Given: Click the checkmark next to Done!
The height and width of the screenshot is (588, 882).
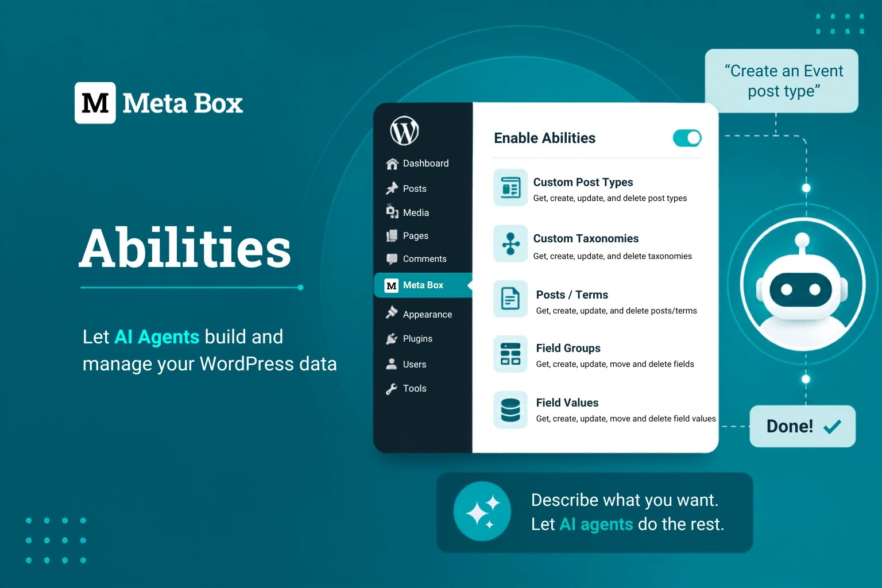Looking at the screenshot, I should pos(832,427).
